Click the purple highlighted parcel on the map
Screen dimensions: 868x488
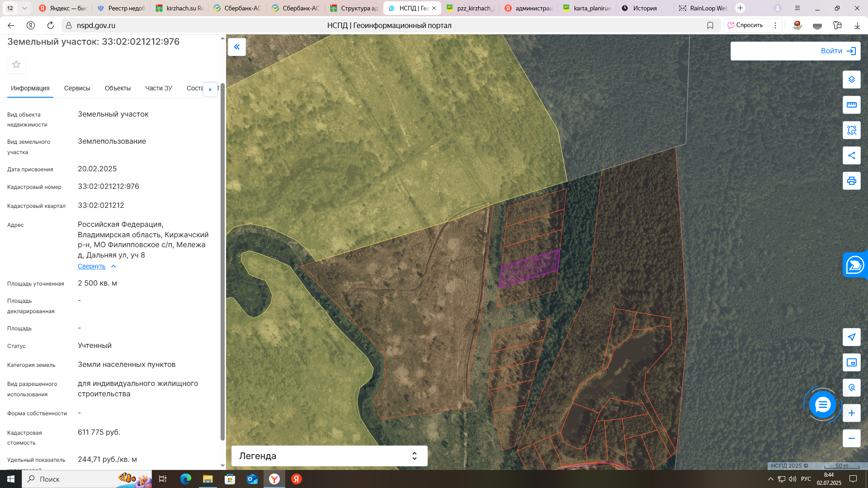point(529,269)
